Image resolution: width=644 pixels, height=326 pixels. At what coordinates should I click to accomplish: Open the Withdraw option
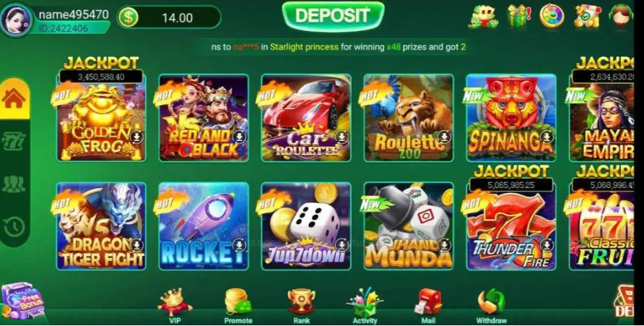click(491, 306)
